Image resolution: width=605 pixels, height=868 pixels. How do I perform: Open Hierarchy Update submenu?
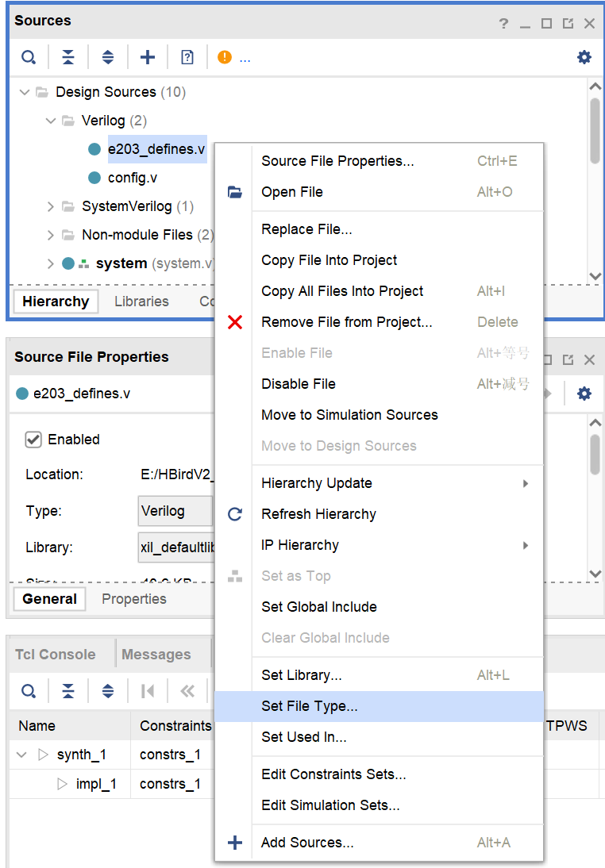(x=316, y=483)
